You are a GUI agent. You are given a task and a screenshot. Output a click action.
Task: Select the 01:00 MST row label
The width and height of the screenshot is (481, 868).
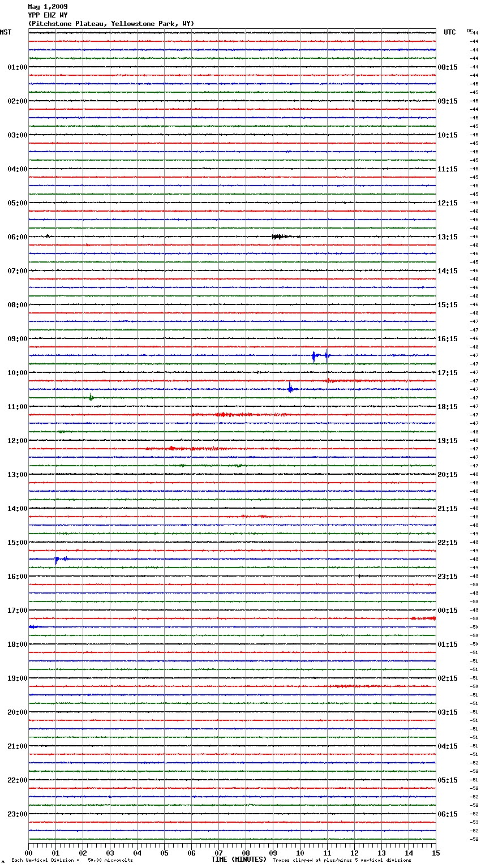[17, 67]
